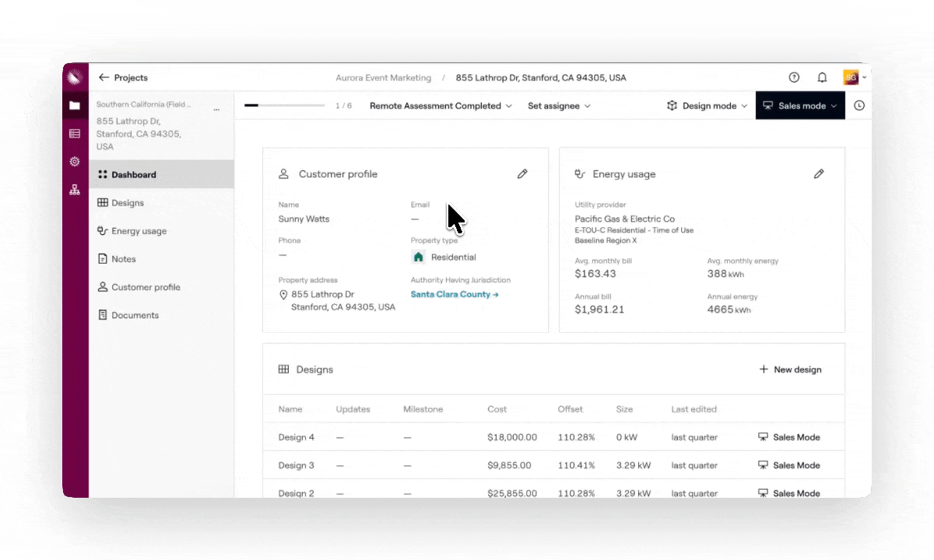
Task: Click the New design button
Action: [x=790, y=369]
